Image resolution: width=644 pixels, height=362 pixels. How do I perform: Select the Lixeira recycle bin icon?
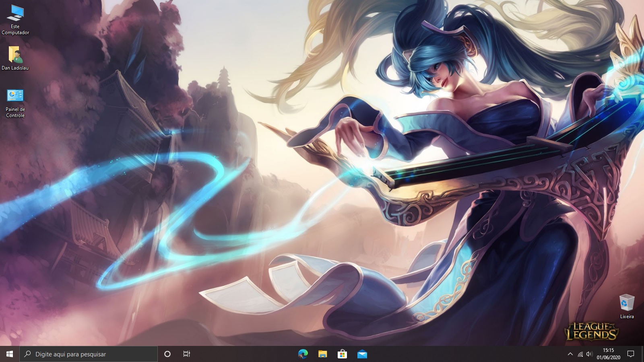coord(627,306)
